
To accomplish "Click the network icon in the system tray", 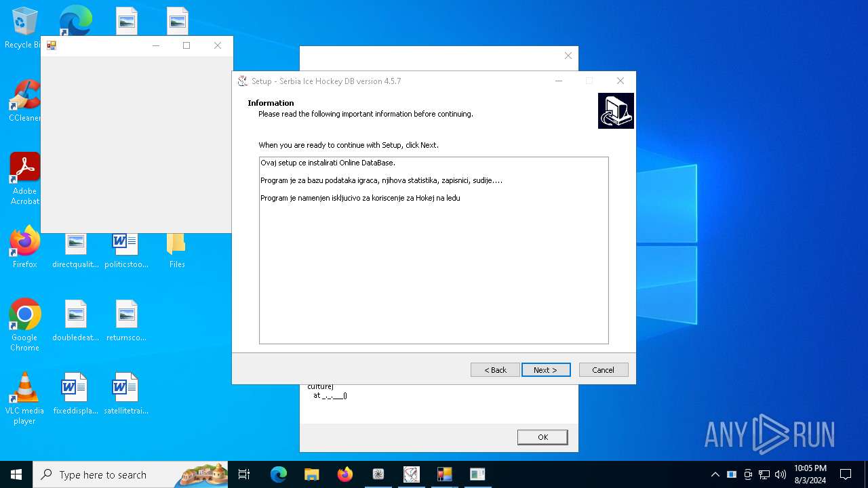I will 764,474.
